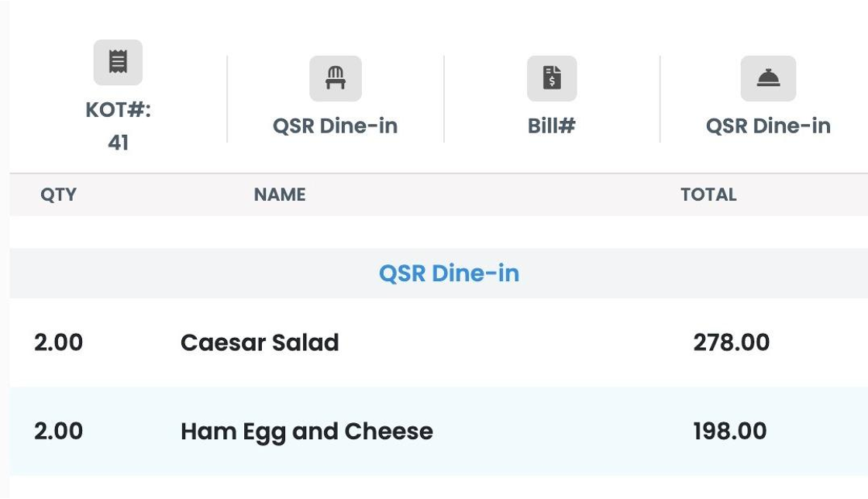The image size is (868, 499).
Task: Click the Bill# label
Action: point(551,126)
